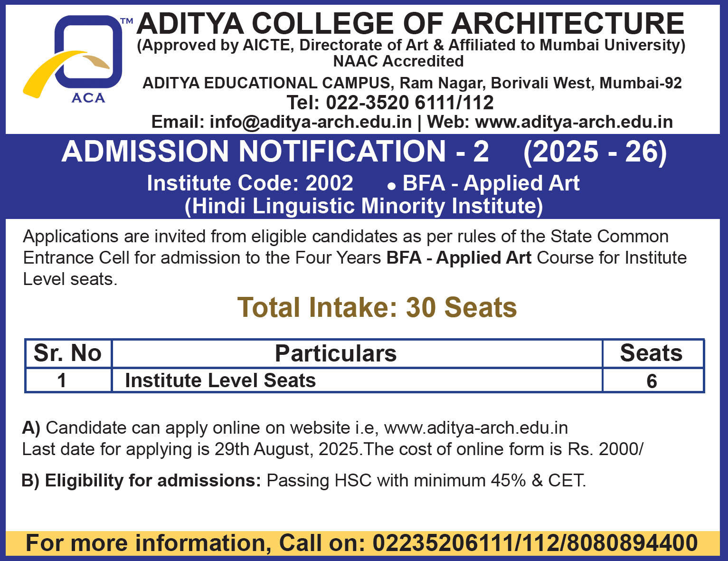Screen dimensions: 728x561
Task: Select the BFA - Applied Art banner text
Action: coord(491,183)
